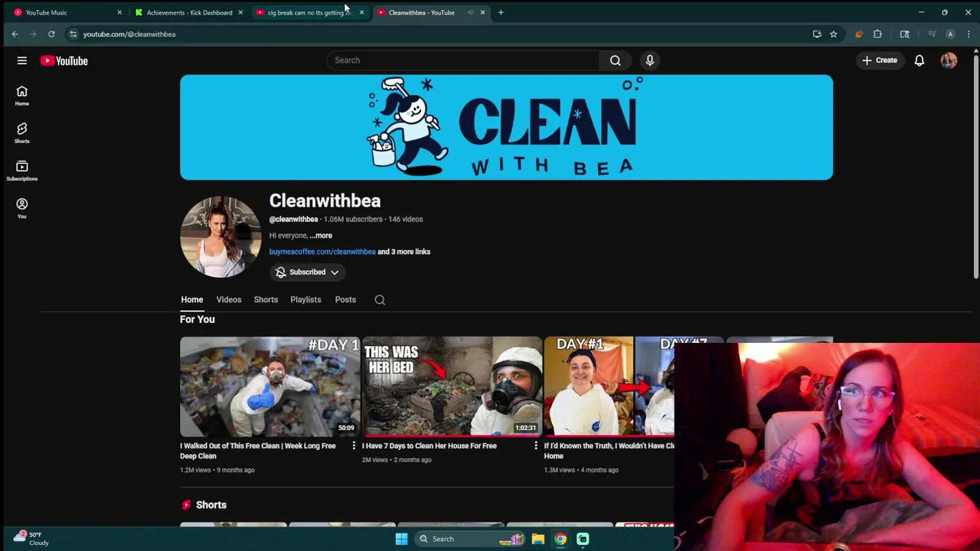Expand the channel description with ...more

321,236
